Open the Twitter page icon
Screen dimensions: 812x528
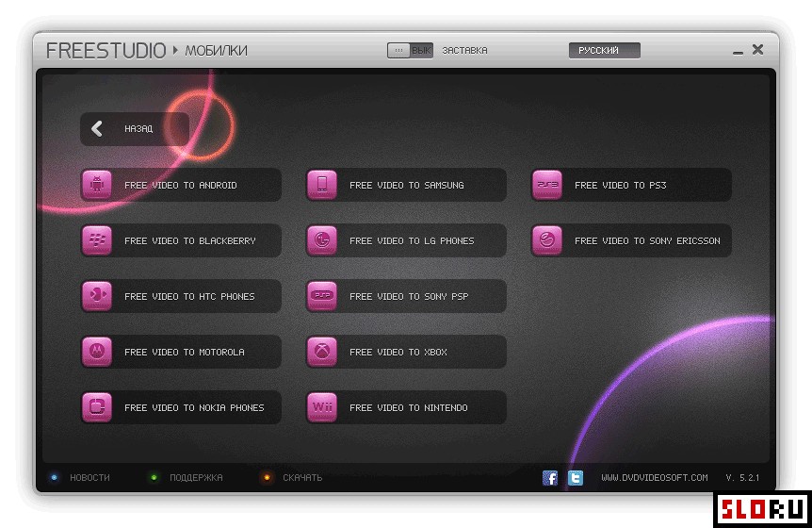coord(575,478)
